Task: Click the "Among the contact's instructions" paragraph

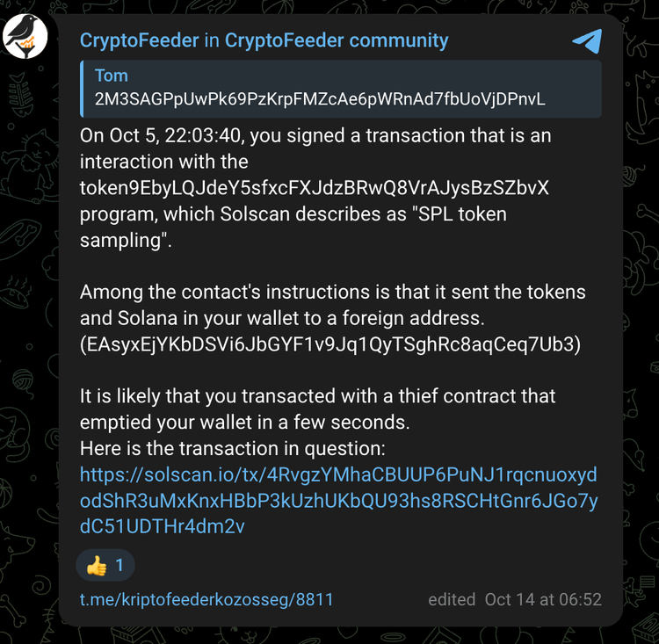Action: point(332,293)
